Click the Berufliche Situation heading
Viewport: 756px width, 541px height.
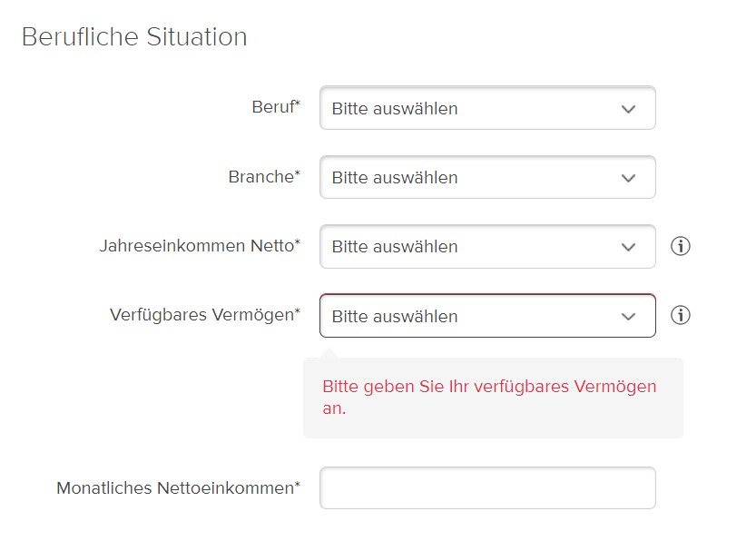pos(134,36)
